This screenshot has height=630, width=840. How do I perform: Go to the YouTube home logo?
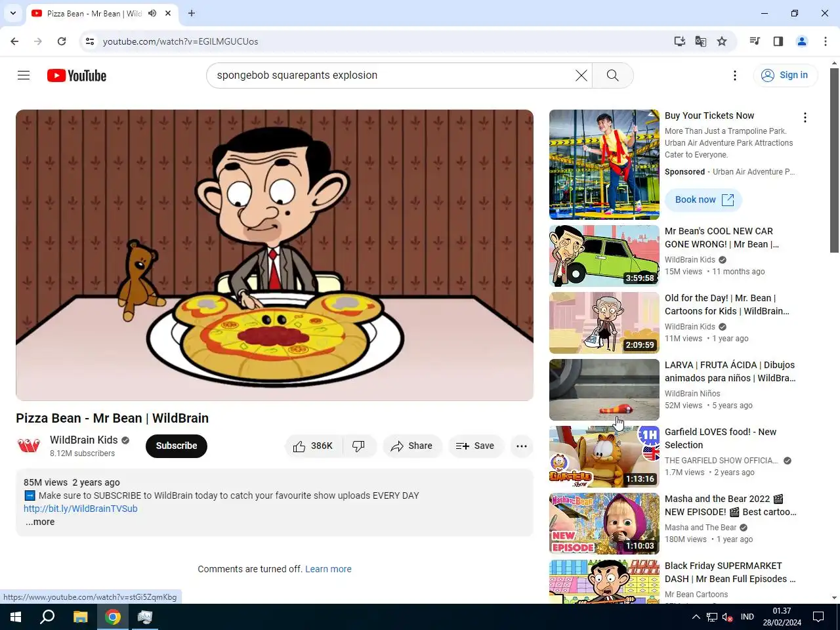pyautogui.click(x=77, y=75)
